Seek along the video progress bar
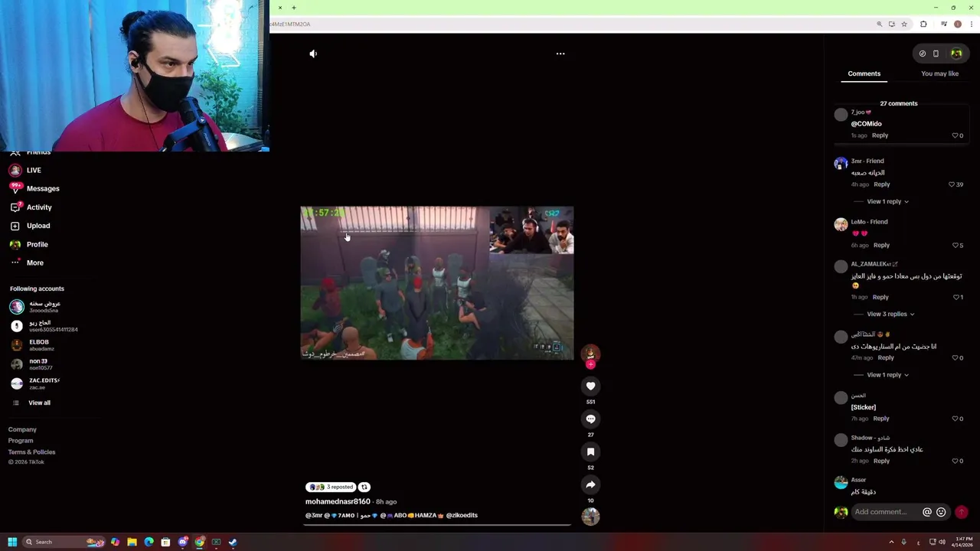The width and height of the screenshot is (980, 551). [x=438, y=525]
